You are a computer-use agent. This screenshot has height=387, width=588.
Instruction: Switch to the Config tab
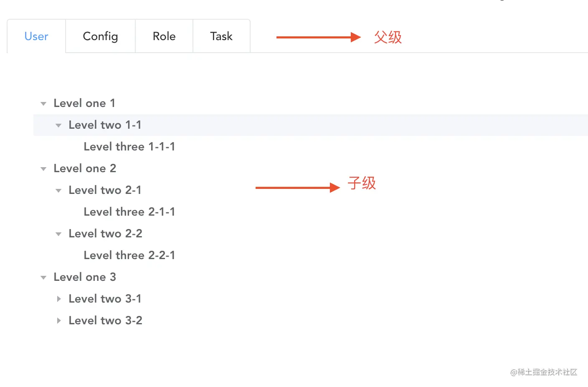pos(100,36)
